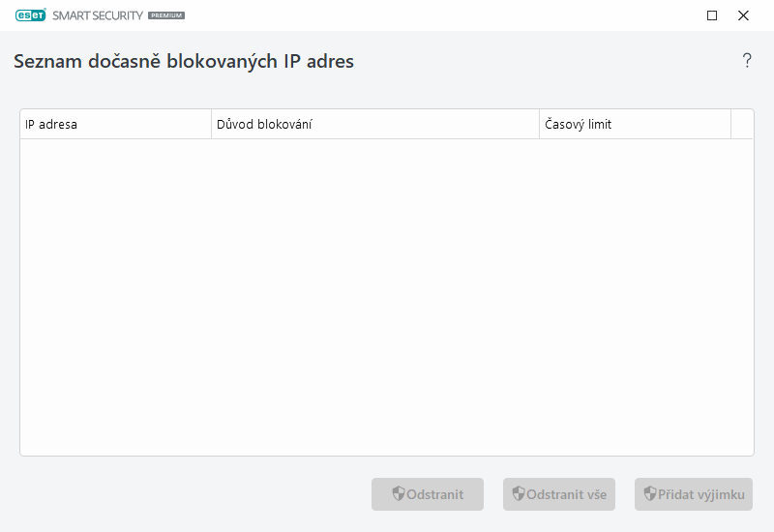Sort by the Důvod blokování column header
774x532 pixels.
pyautogui.click(x=375, y=125)
